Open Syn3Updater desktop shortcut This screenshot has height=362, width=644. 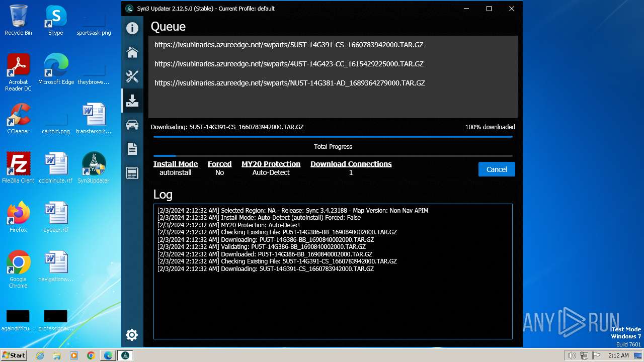(94, 168)
